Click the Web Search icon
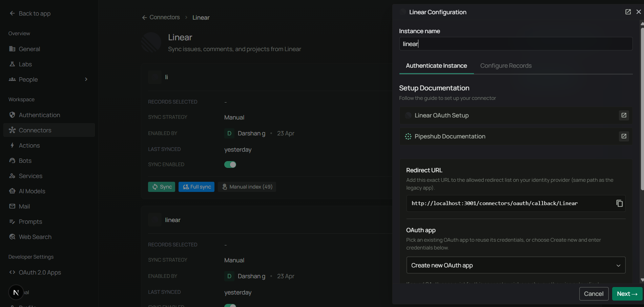 pos(12,237)
